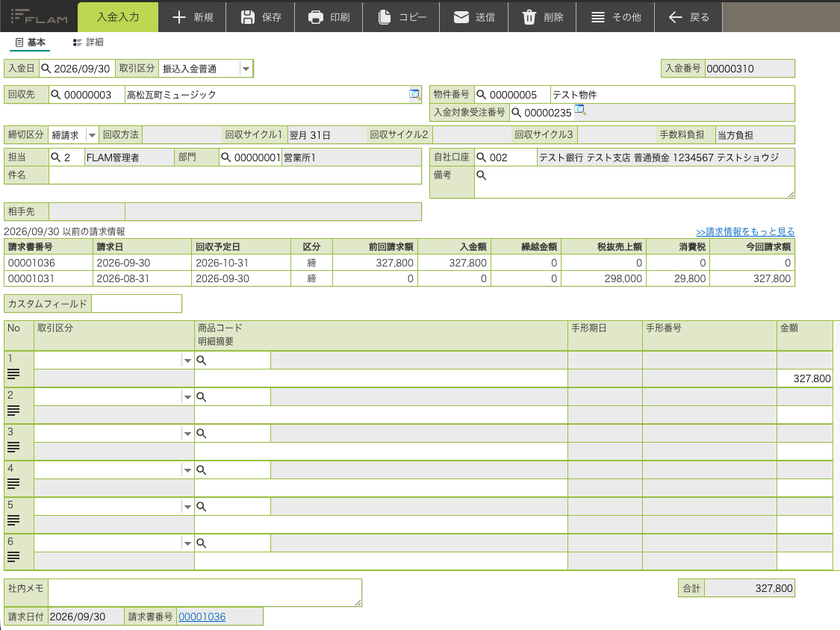Click the 社内メモ text area
This screenshot has width=840, height=630.
tap(205, 593)
